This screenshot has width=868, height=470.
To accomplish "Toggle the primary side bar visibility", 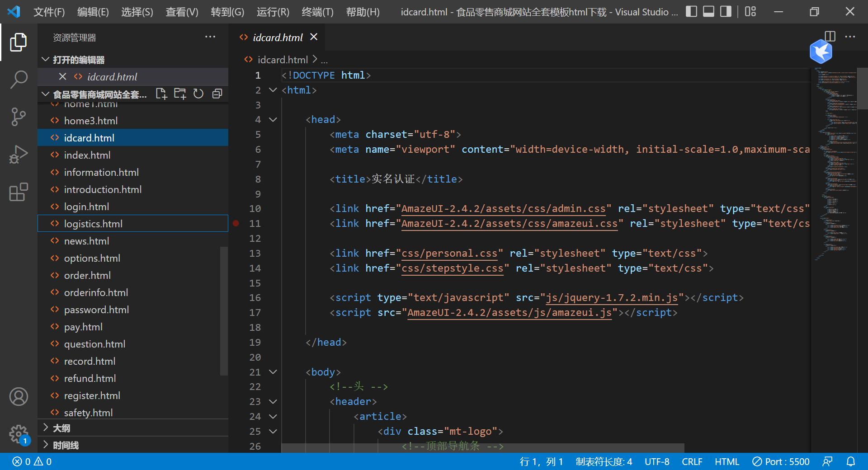I will pyautogui.click(x=691, y=11).
